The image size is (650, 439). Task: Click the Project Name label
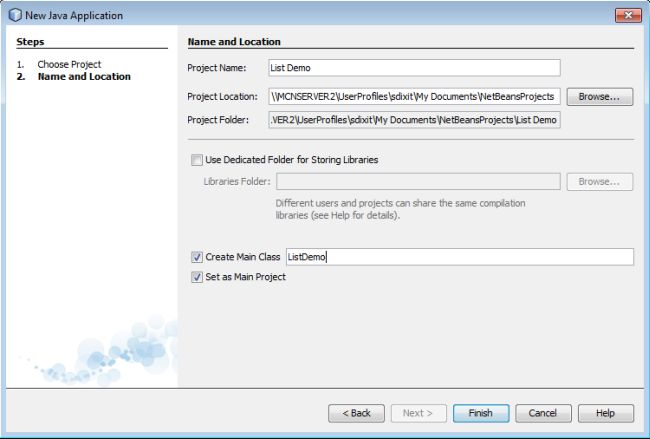217,68
